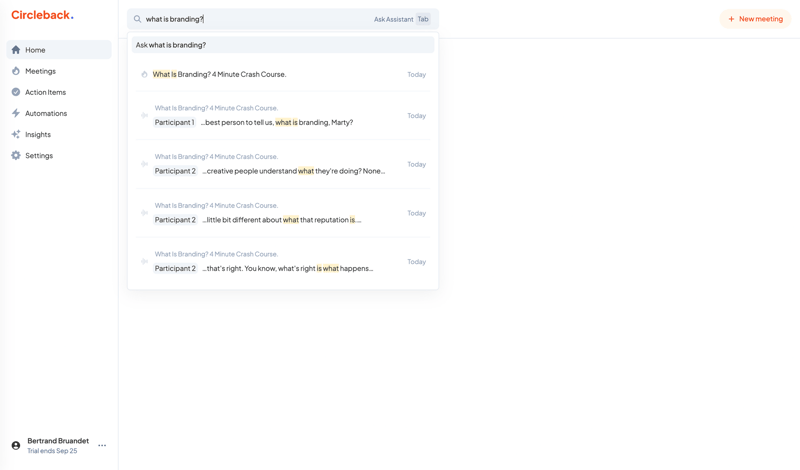Click the flame icon of the meeting result
Screen dimensions: 800x470
coord(144,75)
